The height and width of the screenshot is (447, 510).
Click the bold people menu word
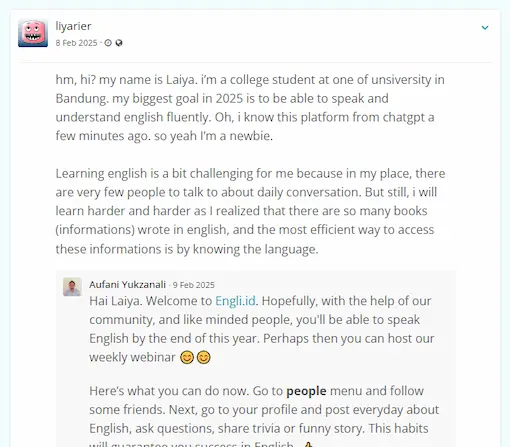[x=306, y=391]
